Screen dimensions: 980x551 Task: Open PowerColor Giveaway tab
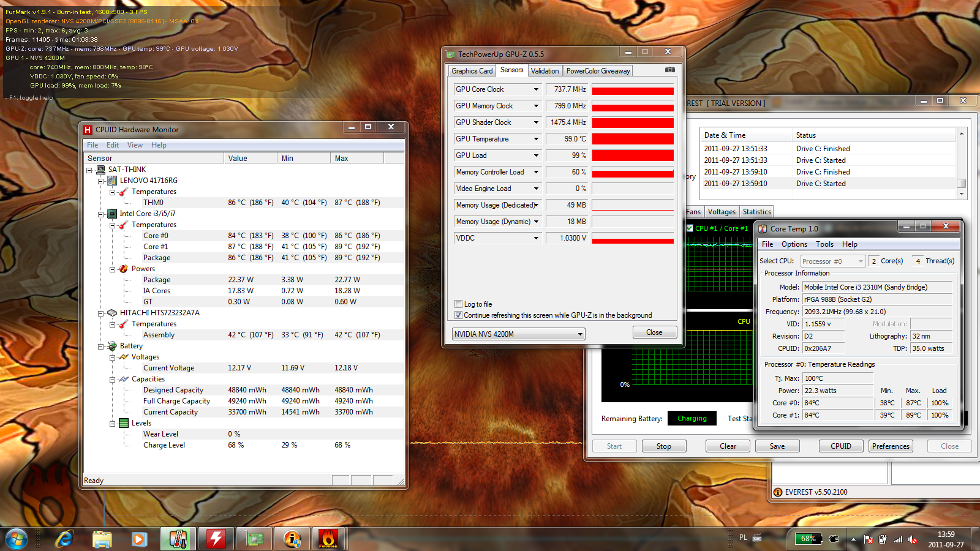598,71
